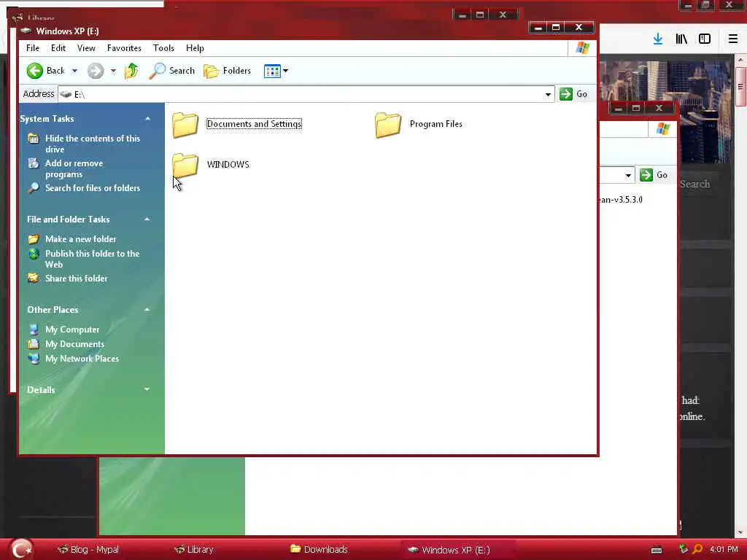Viewport: 747px width, 560px height.
Task: Click the 4:01 PM clock
Action: point(724,550)
